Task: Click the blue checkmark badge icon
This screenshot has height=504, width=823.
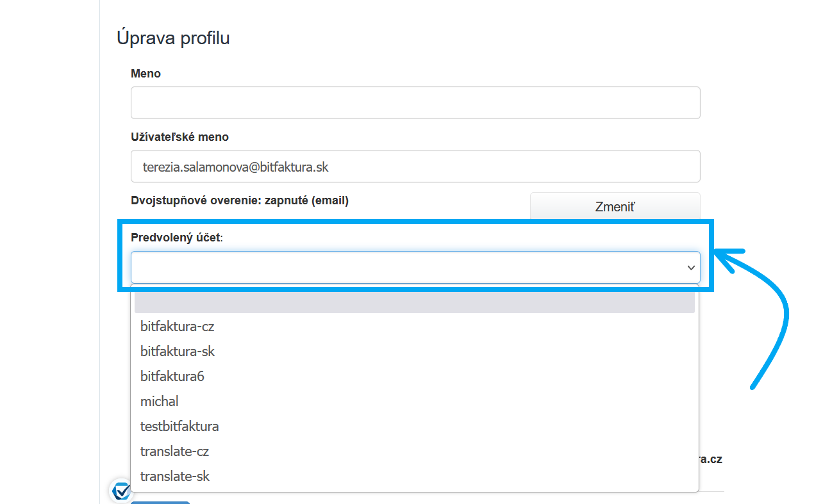Action: [x=121, y=491]
